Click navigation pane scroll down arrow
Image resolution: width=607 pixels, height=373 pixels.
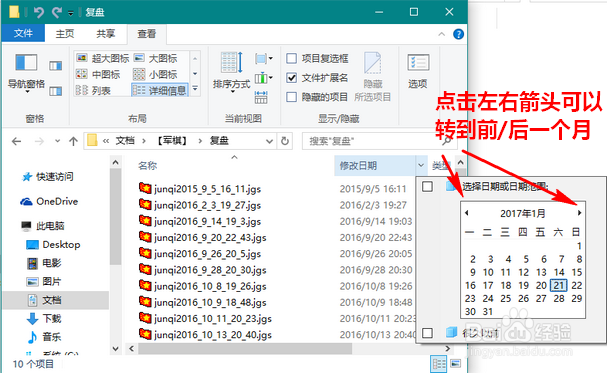(115, 349)
